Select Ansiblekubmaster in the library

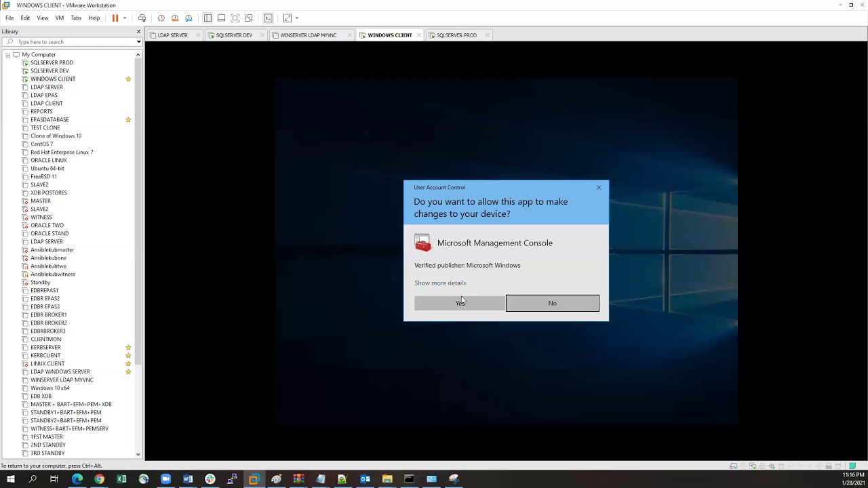52,250
